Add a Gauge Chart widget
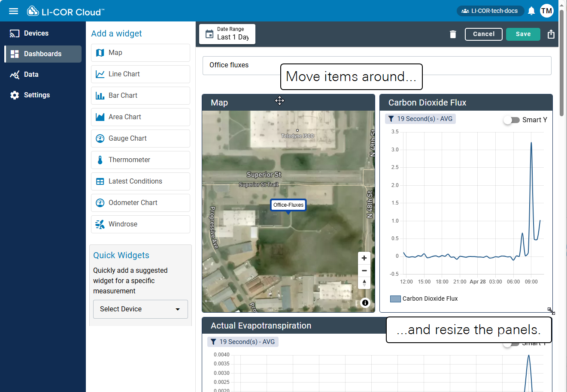567x392 pixels. (140, 139)
